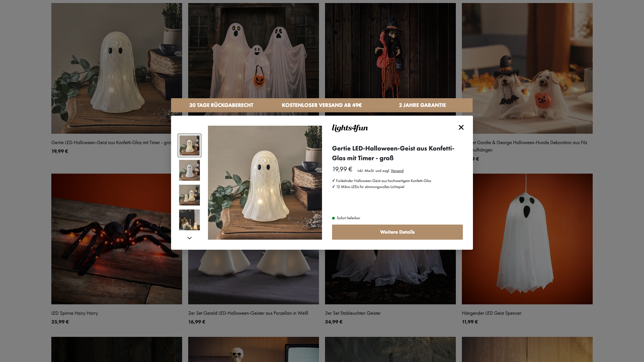The image size is (644, 362).
Task: Click the three ghosts family product image
Action: click(254, 50)
